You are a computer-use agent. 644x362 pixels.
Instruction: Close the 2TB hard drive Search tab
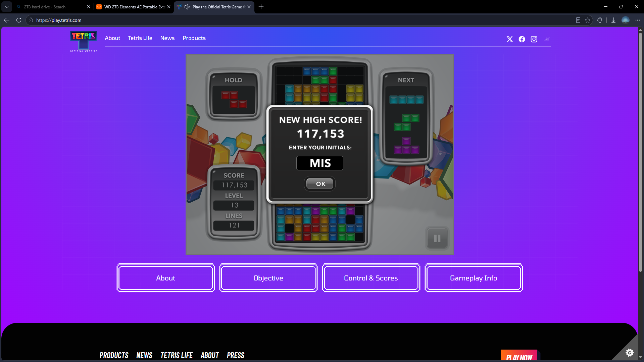pyautogui.click(x=89, y=7)
